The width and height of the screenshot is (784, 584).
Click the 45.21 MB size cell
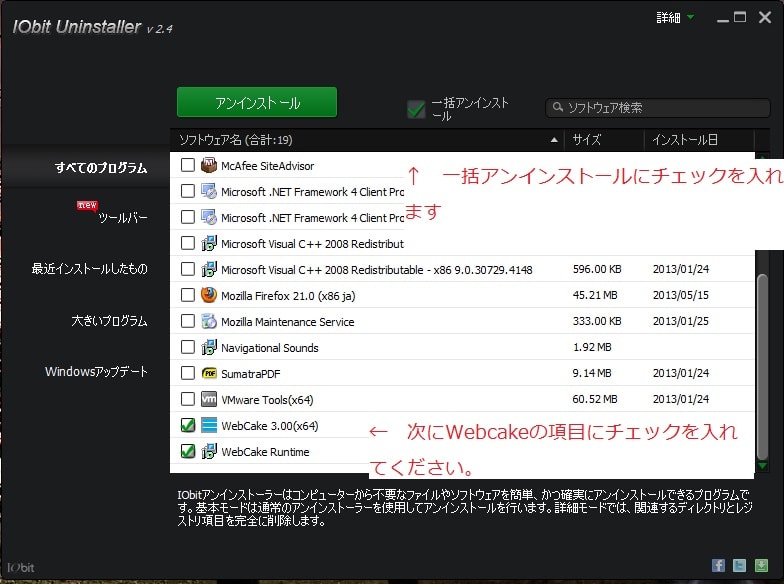click(x=594, y=295)
